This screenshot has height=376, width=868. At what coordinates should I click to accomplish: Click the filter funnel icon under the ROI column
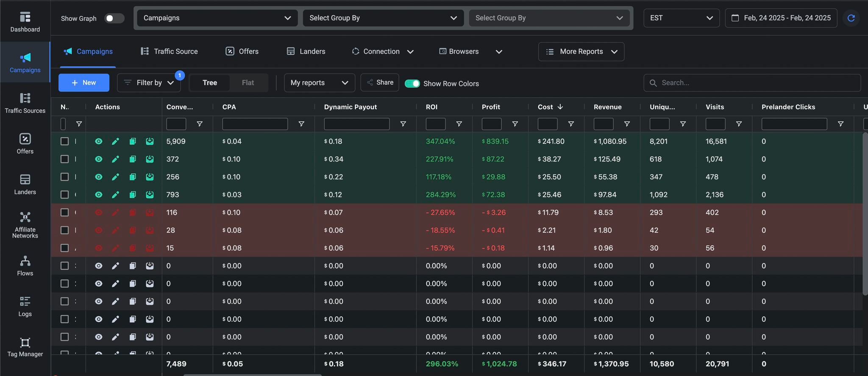(x=459, y=124)
